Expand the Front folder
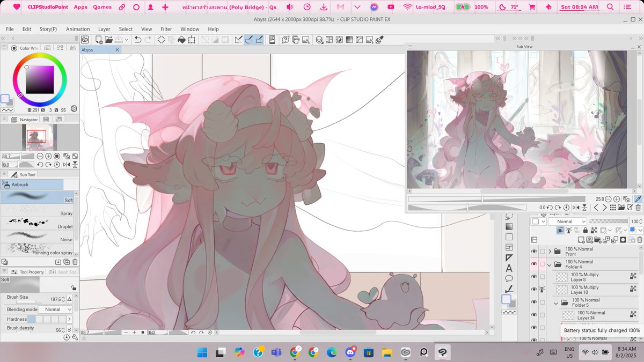The width and height of the screenshot is (644, 362). coord(550,252)
